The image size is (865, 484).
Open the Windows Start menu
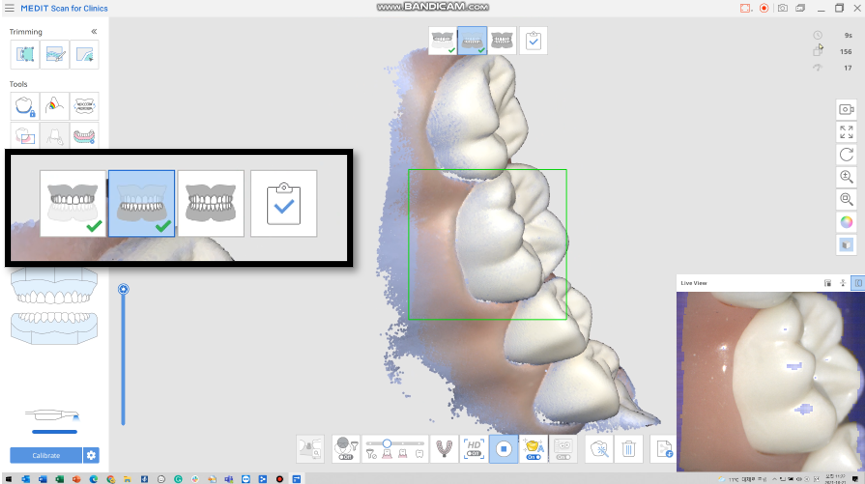pos(8,479)
